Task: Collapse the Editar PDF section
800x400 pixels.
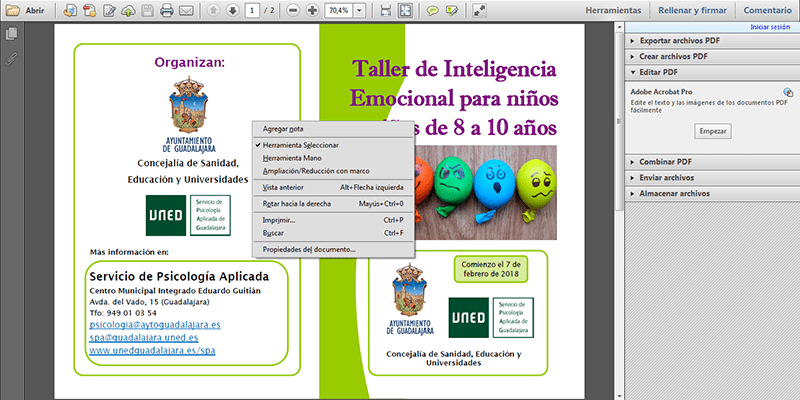Action: click(x=712, y=72)
